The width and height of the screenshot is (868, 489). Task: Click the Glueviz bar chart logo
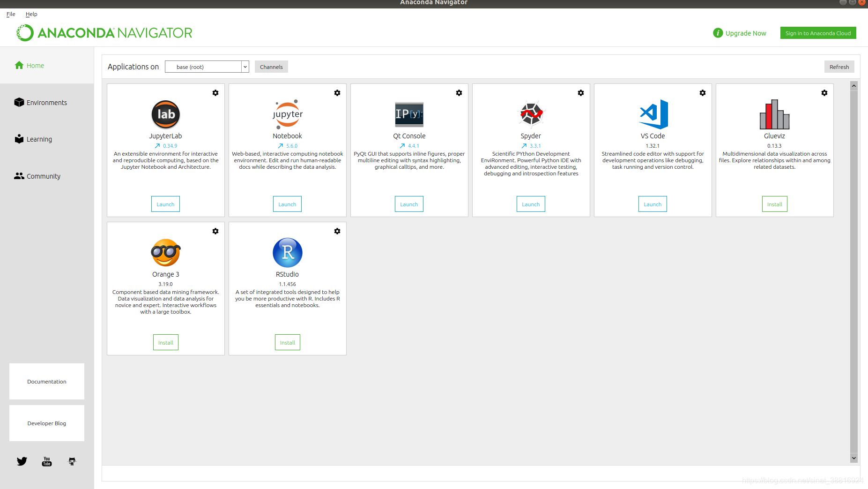(x=775, y=114)
